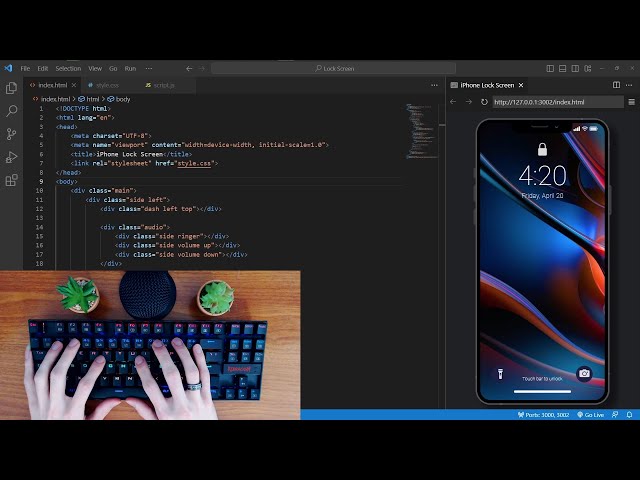Open editor More Actions ellipsis
Viewport: 640px width, 480px height.
point(434,85)
